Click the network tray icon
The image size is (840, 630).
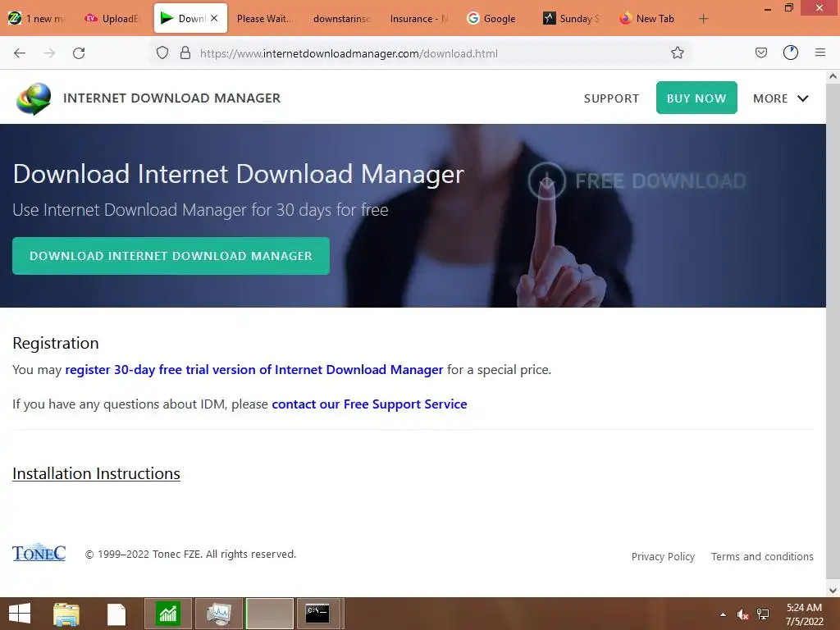tap(763, 614)
